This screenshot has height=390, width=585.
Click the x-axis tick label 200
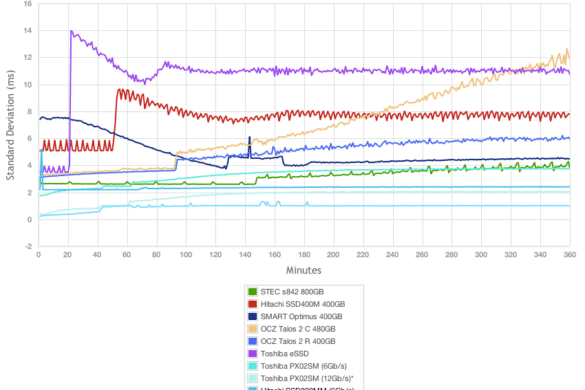333,255
